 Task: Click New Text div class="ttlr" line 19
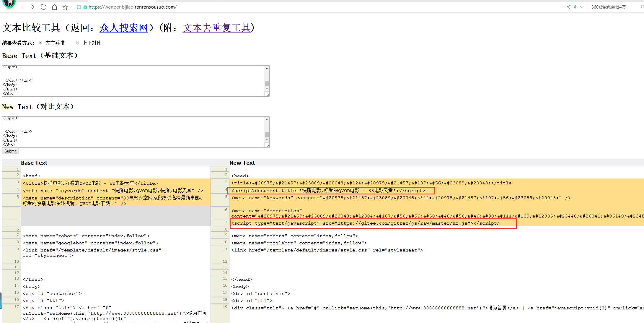[437, 308]
